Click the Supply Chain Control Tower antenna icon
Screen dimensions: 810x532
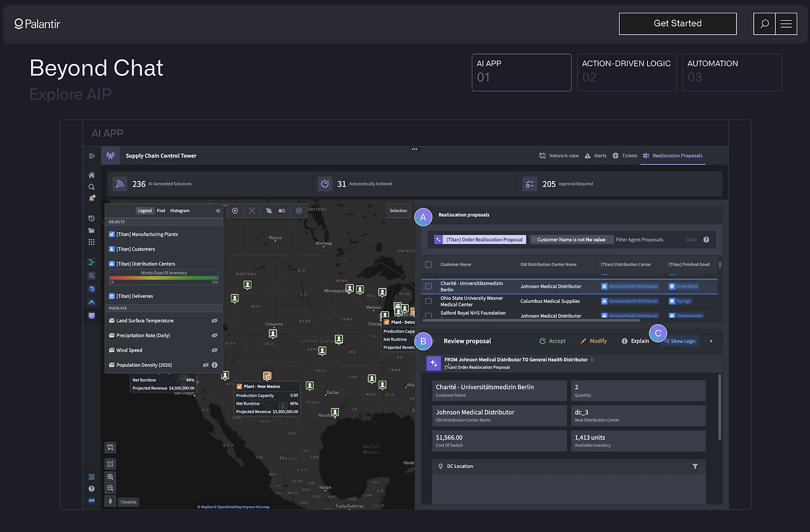coord(110,156)
